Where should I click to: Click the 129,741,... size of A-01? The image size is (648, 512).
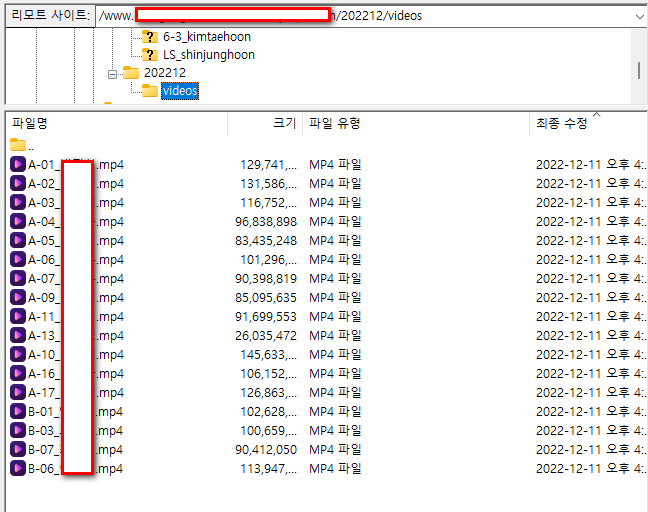pos(269,165)
